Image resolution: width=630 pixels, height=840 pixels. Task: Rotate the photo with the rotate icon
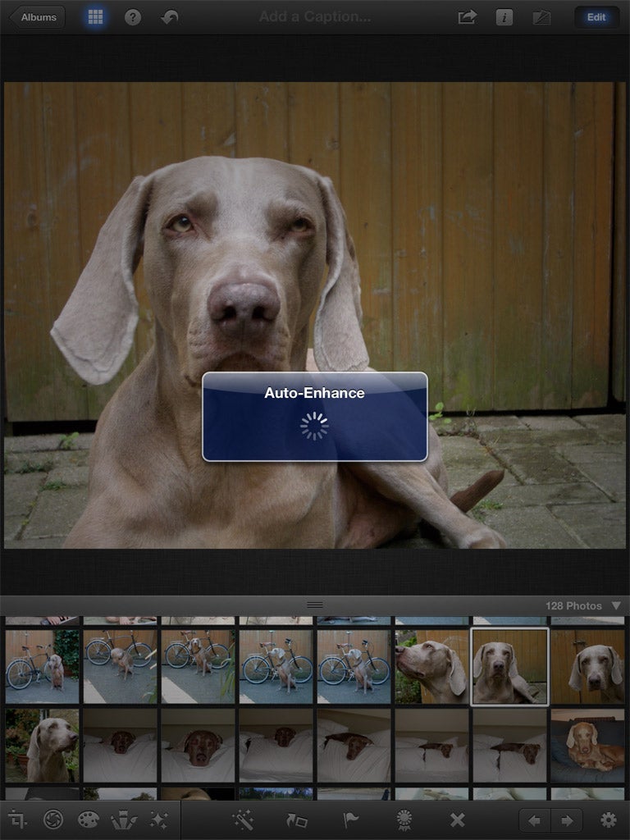(295, 819)
